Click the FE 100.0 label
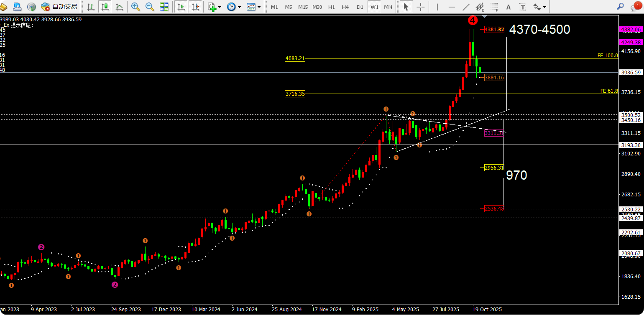Screen dimensions: 644x315 pyautogui.click(x=608, y=56)
